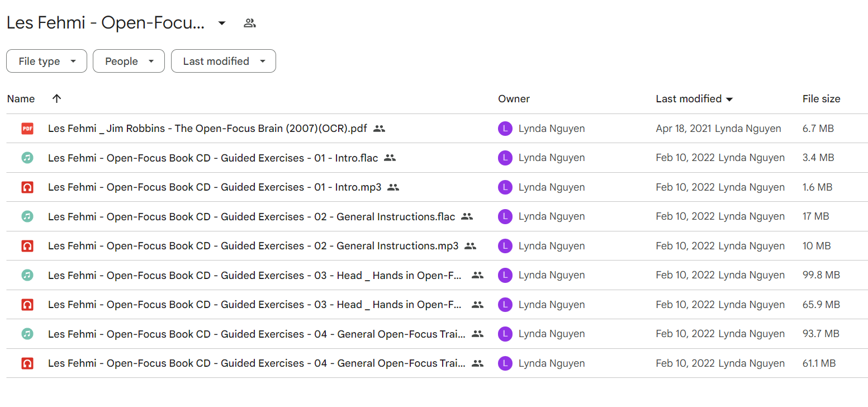Click the Les Fehmi - Open-Focus folder title

tap(106, 23)
